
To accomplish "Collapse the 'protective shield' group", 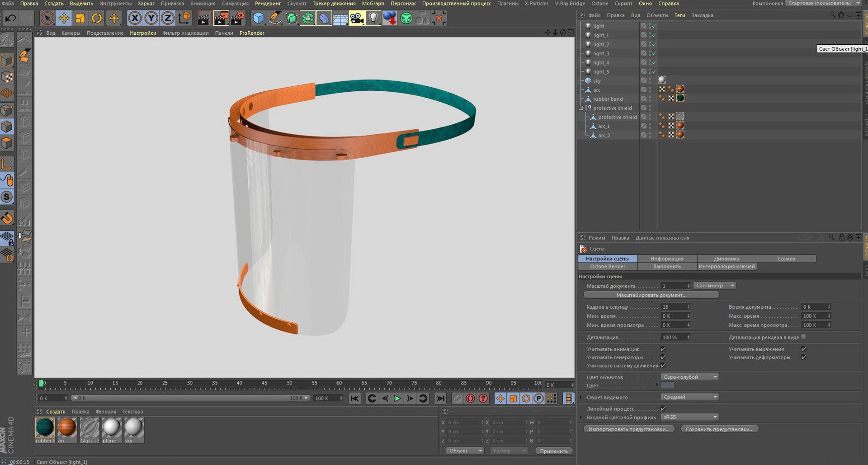I will [x=581, y=108].
